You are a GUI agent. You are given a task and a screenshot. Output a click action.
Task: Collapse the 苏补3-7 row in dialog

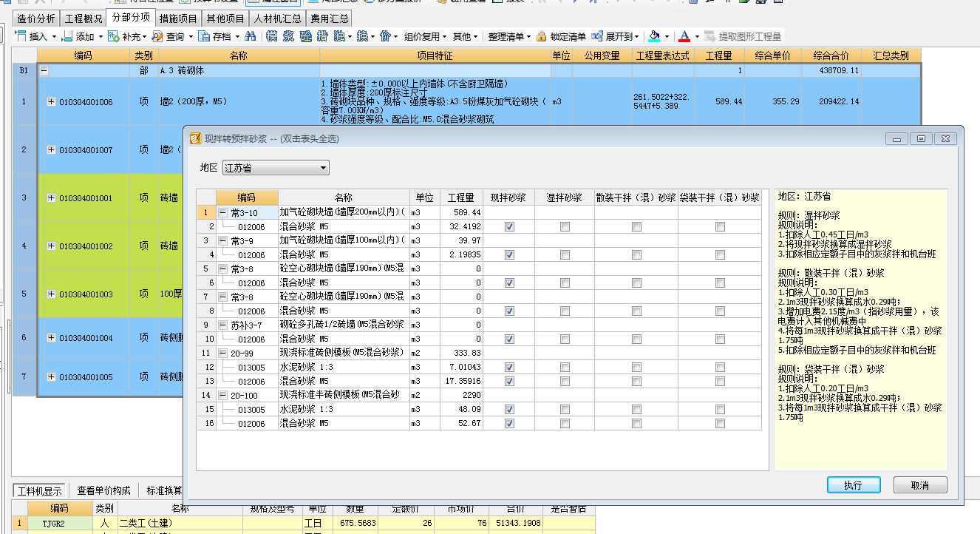223,325
